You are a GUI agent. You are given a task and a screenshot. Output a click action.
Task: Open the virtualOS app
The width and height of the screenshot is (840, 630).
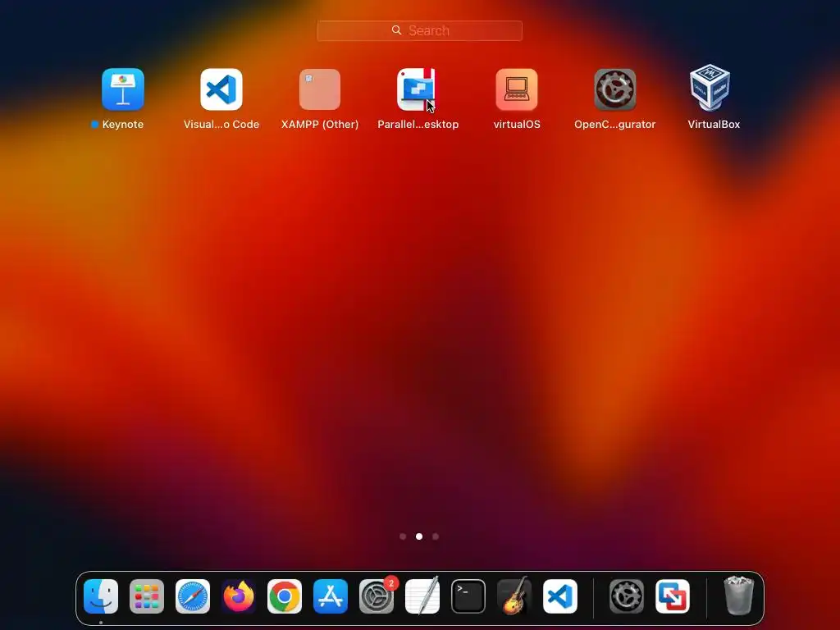[517, 89]
